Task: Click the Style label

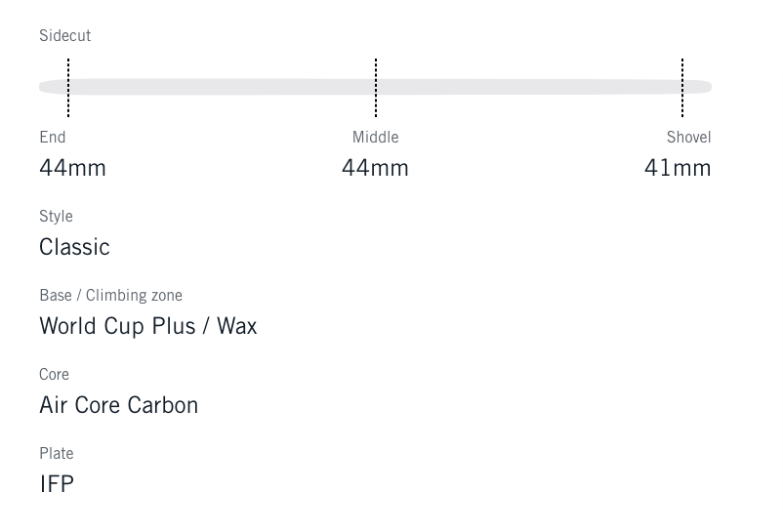Action: (56, 217)
